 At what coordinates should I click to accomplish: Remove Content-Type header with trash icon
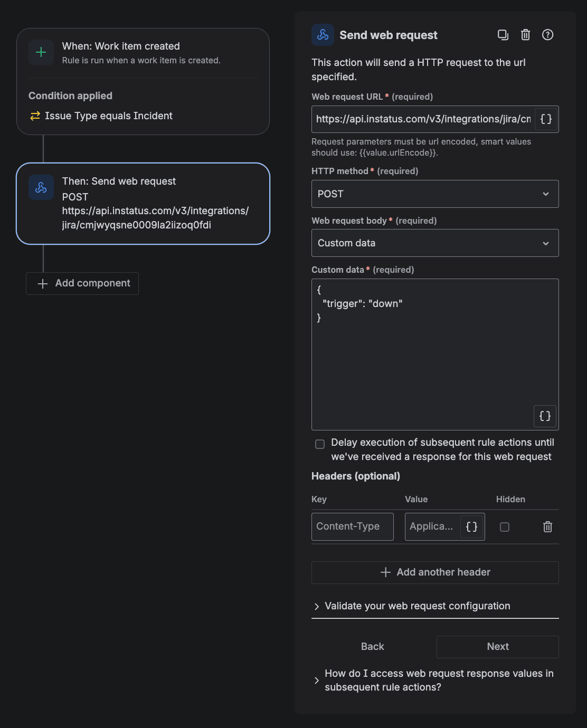547,526
